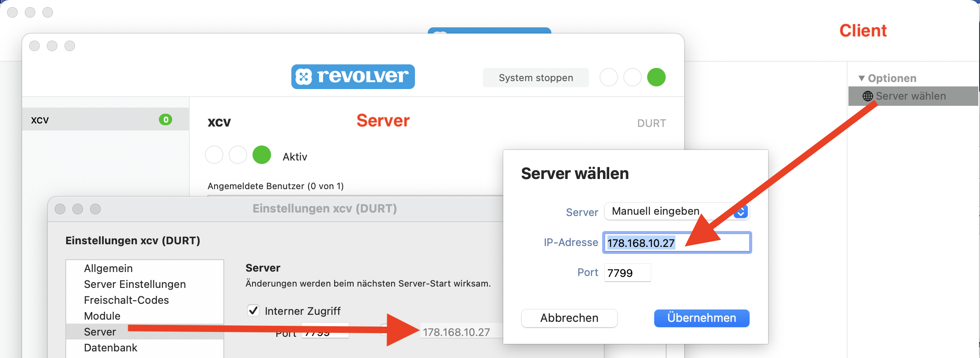Select Server wählen in the Optionen list

[910, 96]
